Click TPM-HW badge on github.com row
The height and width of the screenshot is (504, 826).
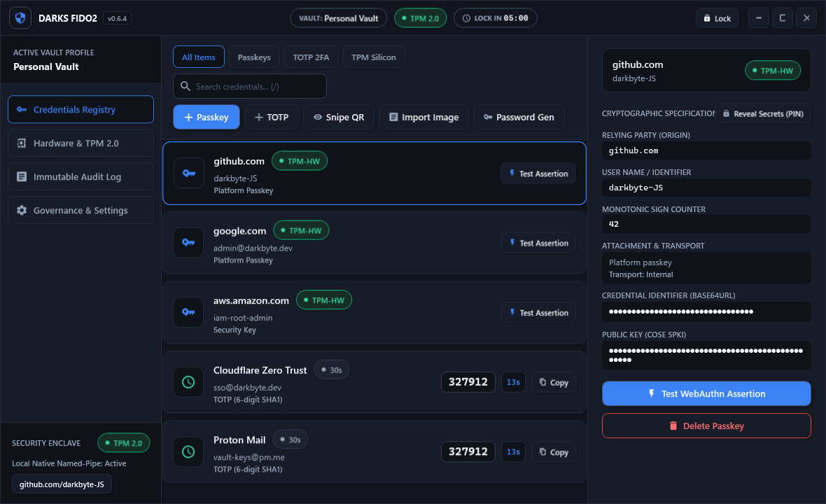coord(299,161)
